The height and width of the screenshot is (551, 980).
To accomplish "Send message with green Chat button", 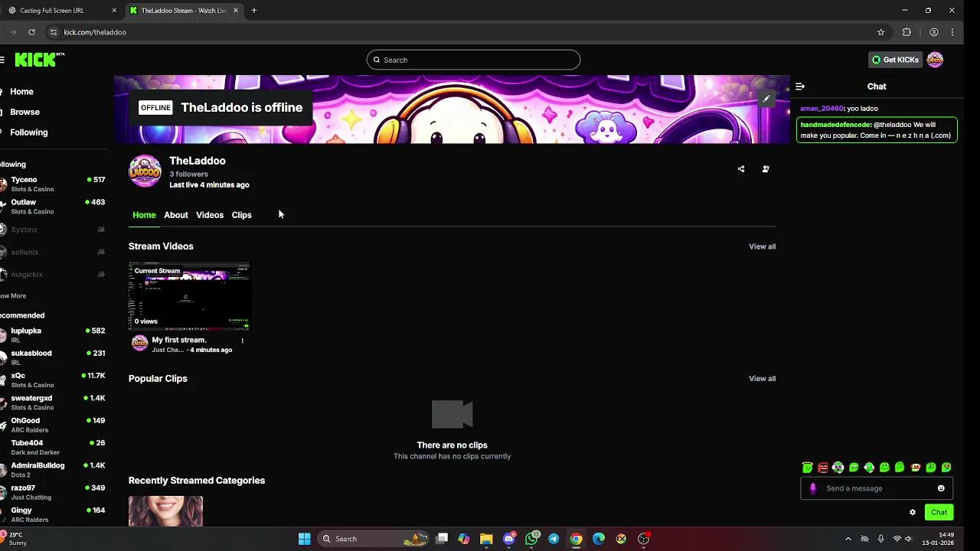I will tap(939, 513).
